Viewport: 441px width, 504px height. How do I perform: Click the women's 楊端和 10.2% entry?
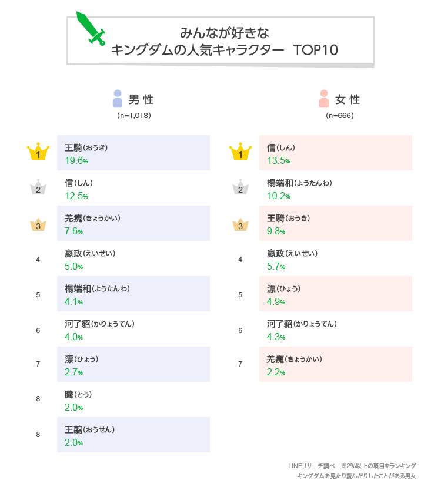click(336, 188)
